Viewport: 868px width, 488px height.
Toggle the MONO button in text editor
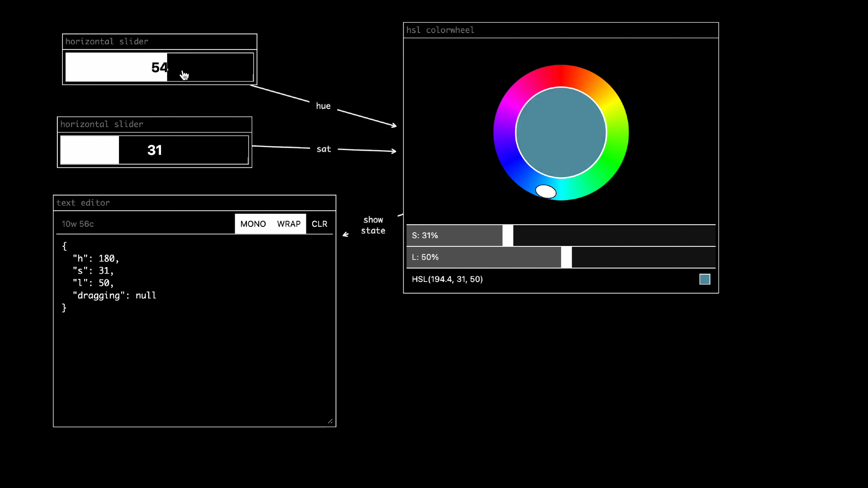coord(253,224)
